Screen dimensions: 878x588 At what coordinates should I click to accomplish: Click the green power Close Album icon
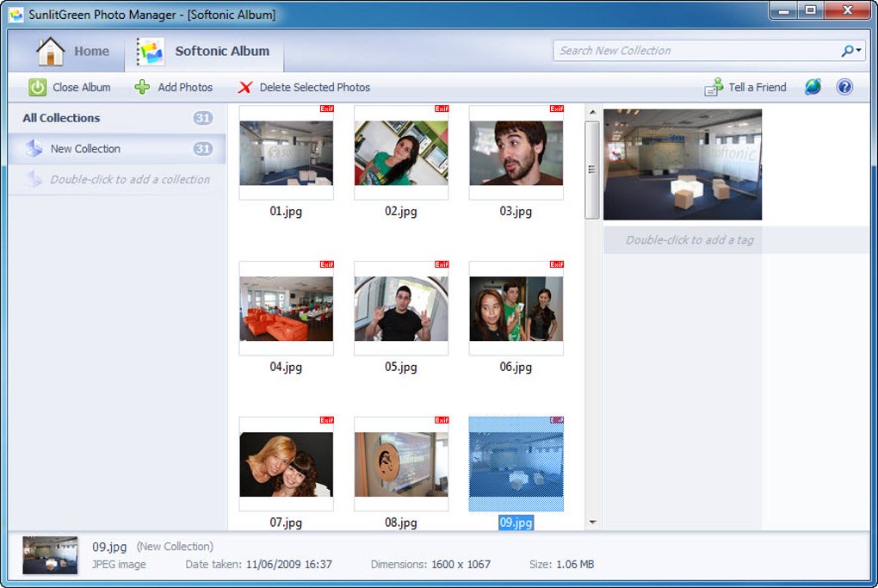click(37, 86)
